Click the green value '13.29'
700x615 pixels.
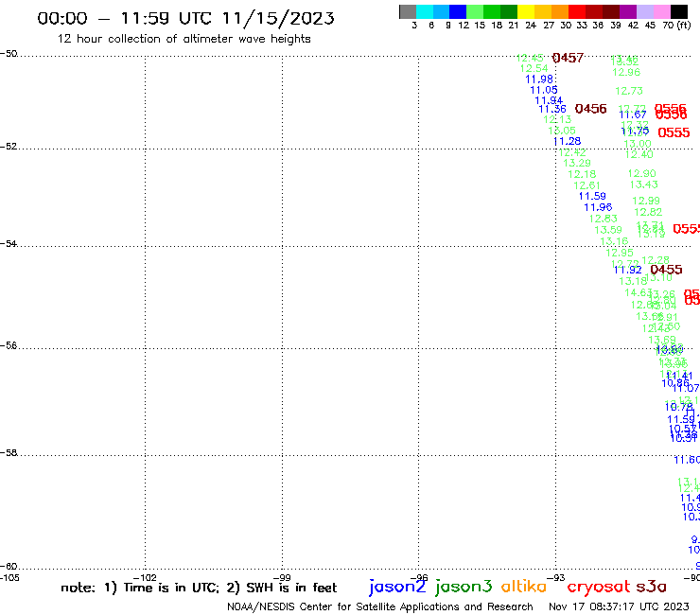click(x=577, y=164)
